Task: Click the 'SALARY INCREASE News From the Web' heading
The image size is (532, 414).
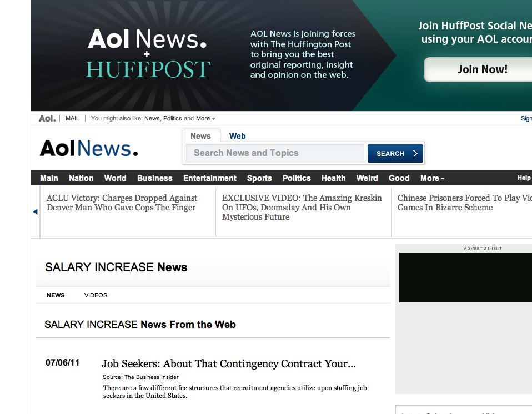Action: coord(140,325)
